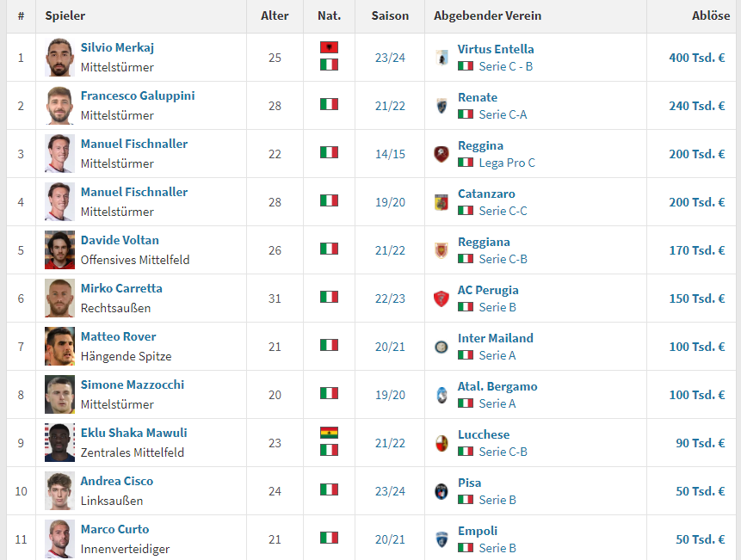Viewport: 741px width, 560px height.
Task: Click the Virtus Entella club crest icon
Action: click(x=442, y=58)
